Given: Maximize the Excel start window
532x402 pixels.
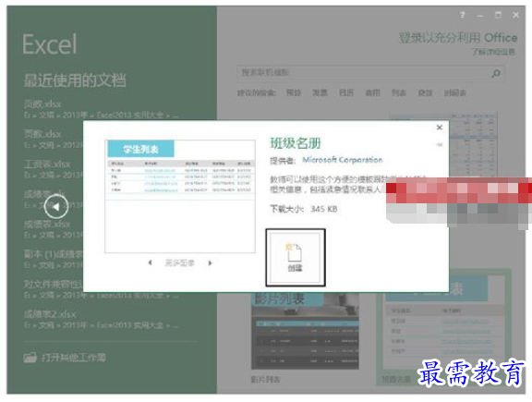Looking at the screenshot, I should tap(498, 15).
